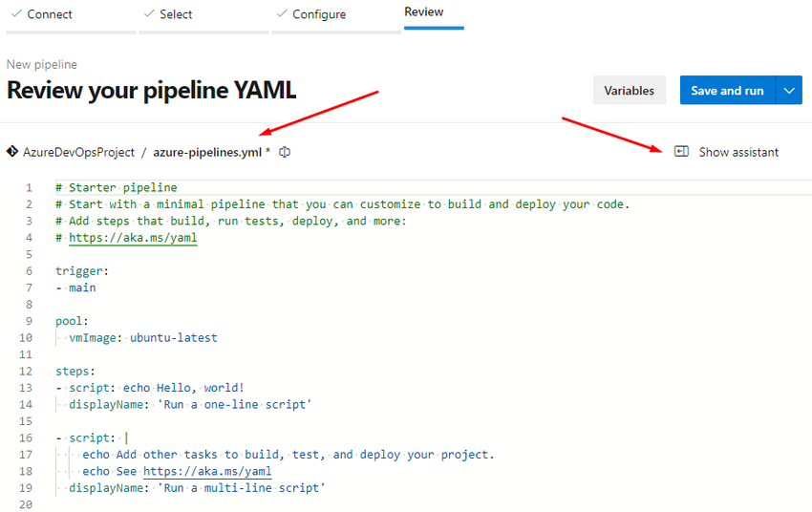
Task: Click the checkmark icon on Connect step
Action: 16,14
